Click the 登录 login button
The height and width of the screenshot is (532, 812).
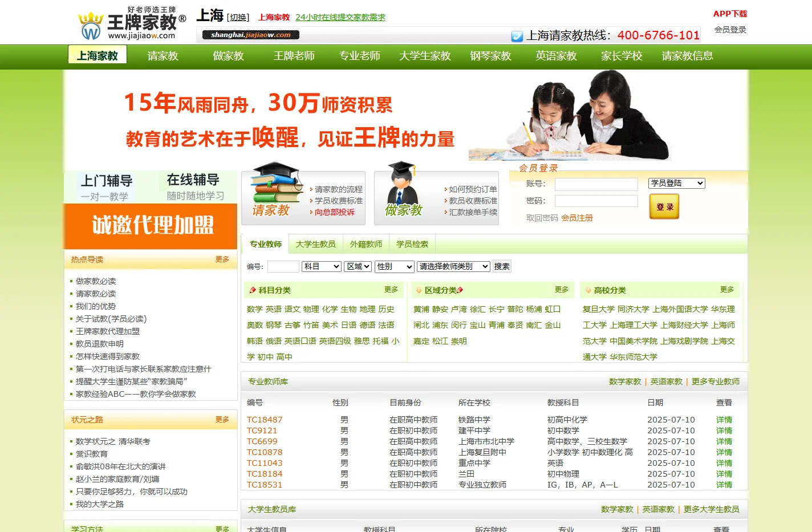coord(664,206)
